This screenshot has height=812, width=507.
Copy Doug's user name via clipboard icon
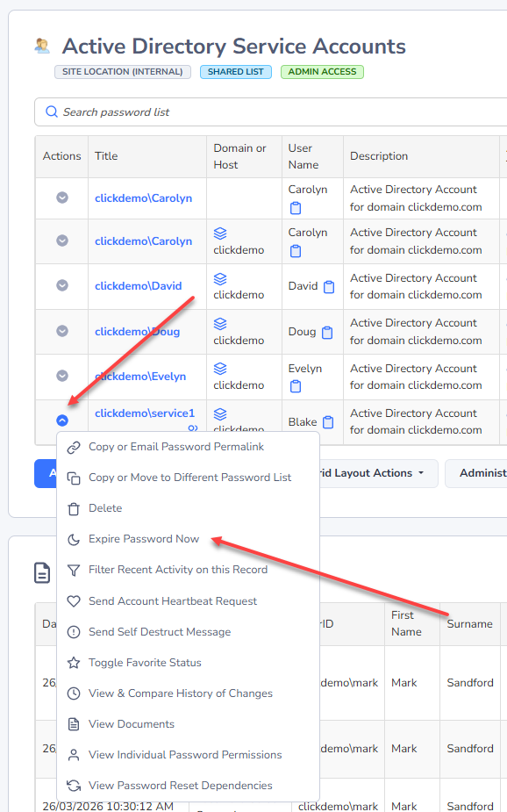coord(327,333)
